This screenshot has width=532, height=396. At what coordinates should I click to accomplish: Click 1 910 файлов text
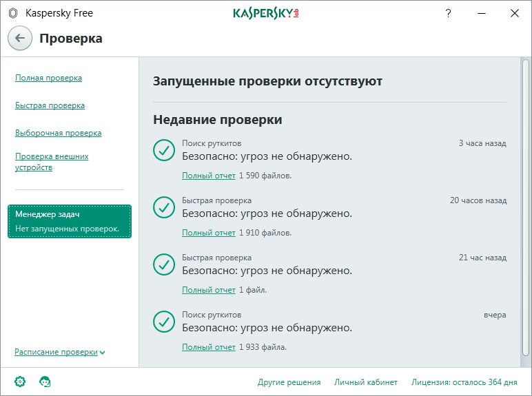point(265,233)
